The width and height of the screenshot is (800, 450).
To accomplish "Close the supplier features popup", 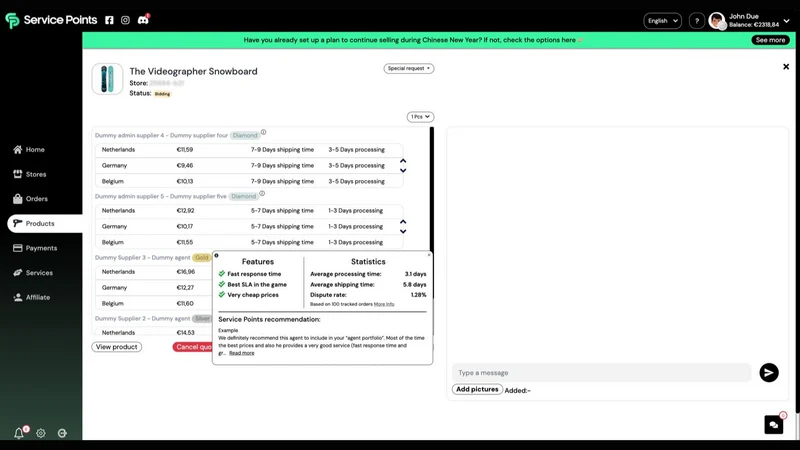I will point(429,254).
